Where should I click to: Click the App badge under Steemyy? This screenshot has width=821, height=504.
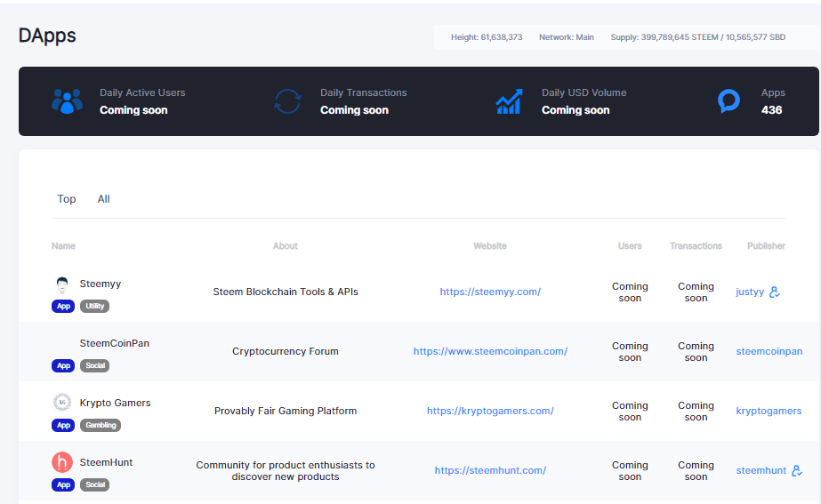63,306
